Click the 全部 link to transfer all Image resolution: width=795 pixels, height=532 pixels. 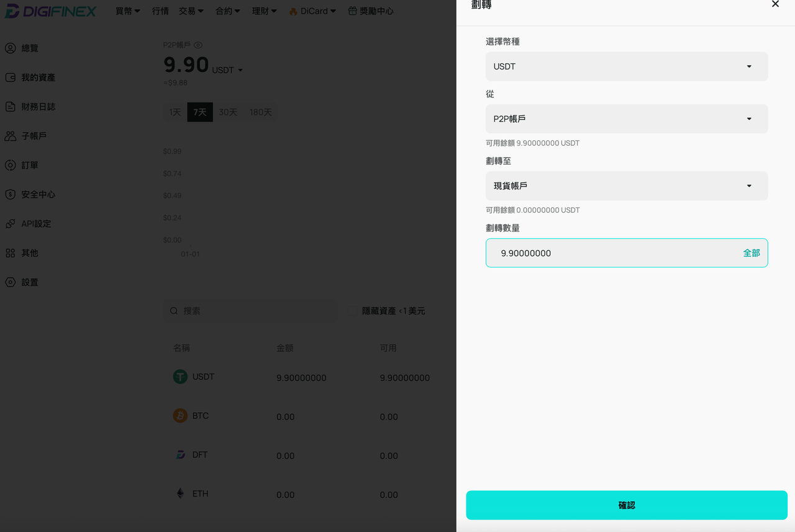pyautogui.click(x=752, y=253)
